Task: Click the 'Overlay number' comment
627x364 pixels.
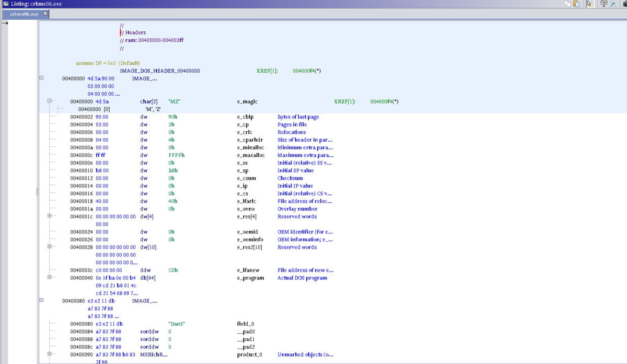Action: click(x=297, y=209)
